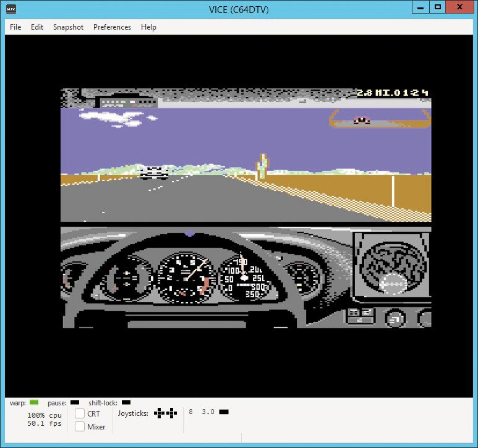Click the cactus beside the road

tap(262, 167)
